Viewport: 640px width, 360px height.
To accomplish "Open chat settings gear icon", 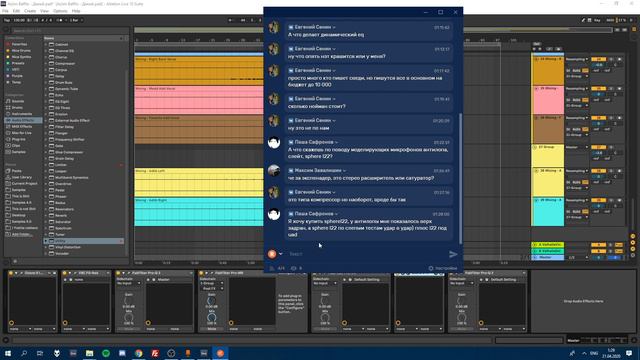I will pyautogui.click(x=431, y=268).
